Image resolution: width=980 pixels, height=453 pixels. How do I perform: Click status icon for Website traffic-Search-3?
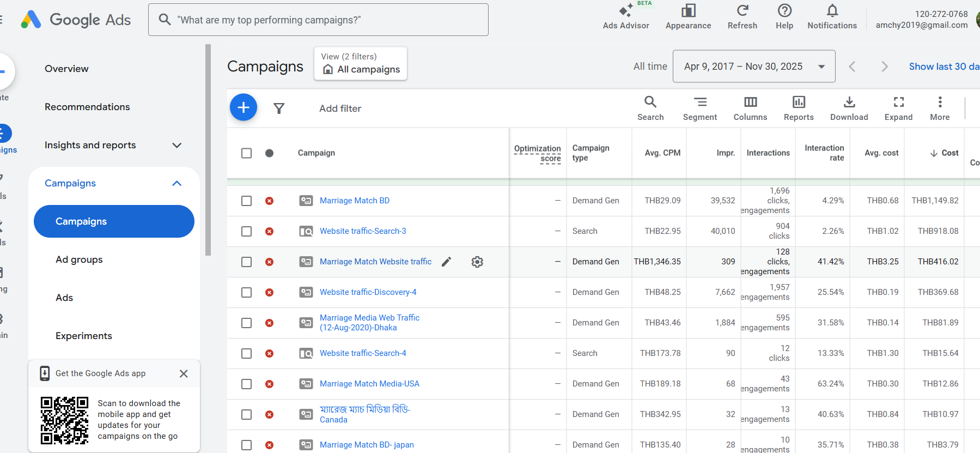click(269, 231)
